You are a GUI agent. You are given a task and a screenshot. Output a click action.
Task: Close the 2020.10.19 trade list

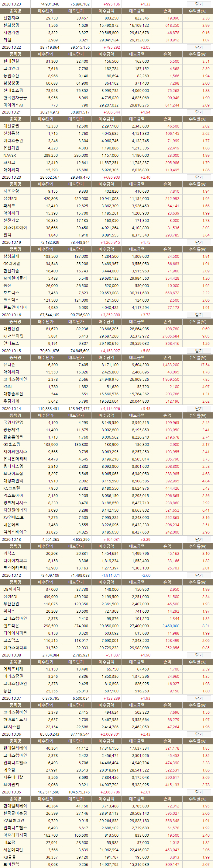(199, 242)
